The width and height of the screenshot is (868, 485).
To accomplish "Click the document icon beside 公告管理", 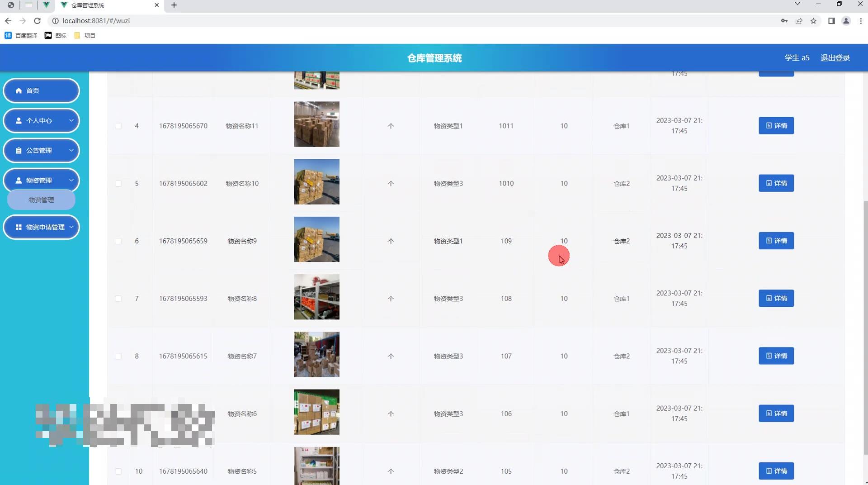I will 19,150.
